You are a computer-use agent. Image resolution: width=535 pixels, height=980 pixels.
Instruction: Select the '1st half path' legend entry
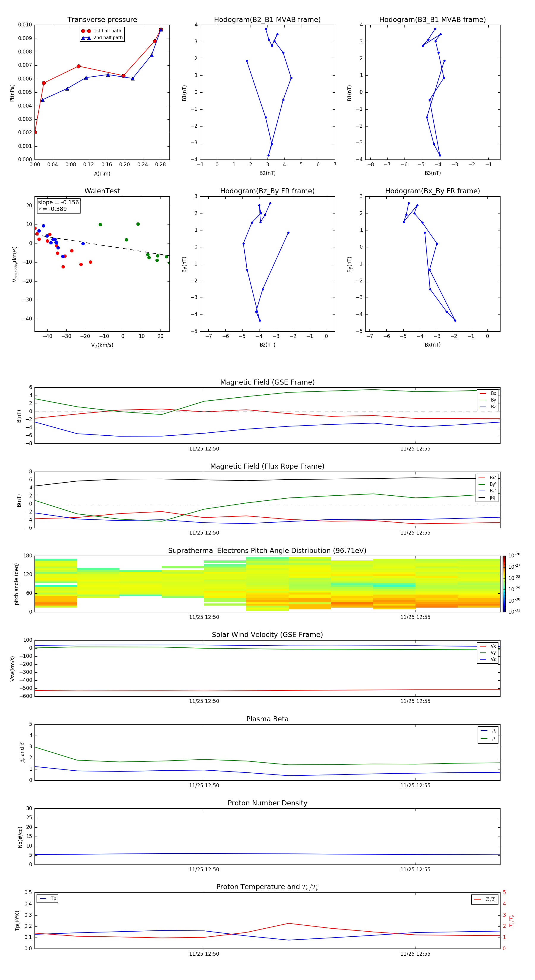click(102, 31)
